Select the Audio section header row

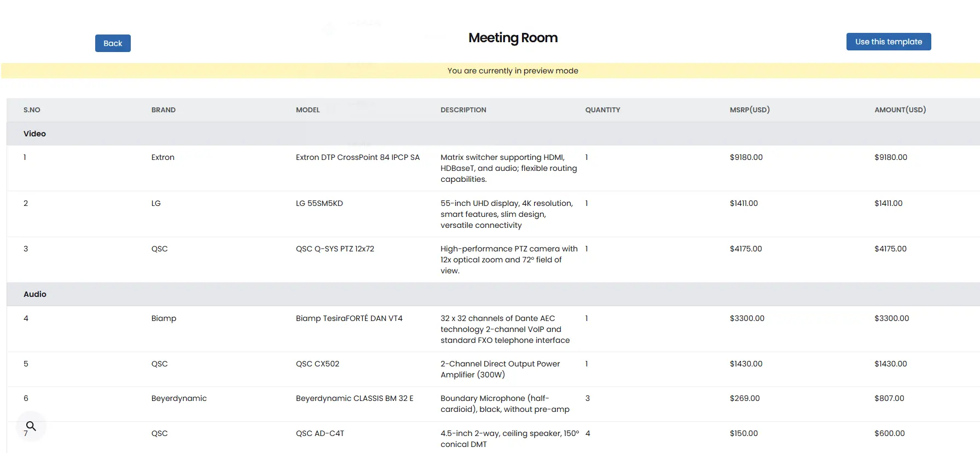(x=493, y=294)
